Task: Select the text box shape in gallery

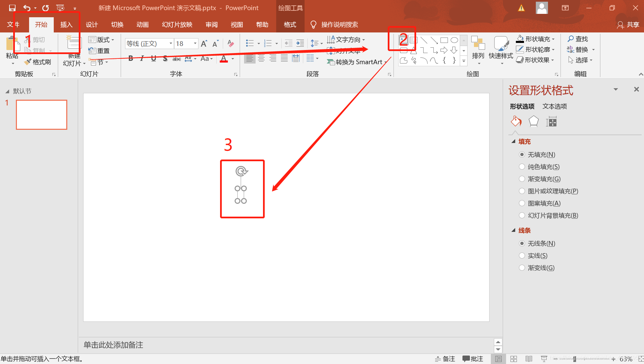Action: click(403, 40)
